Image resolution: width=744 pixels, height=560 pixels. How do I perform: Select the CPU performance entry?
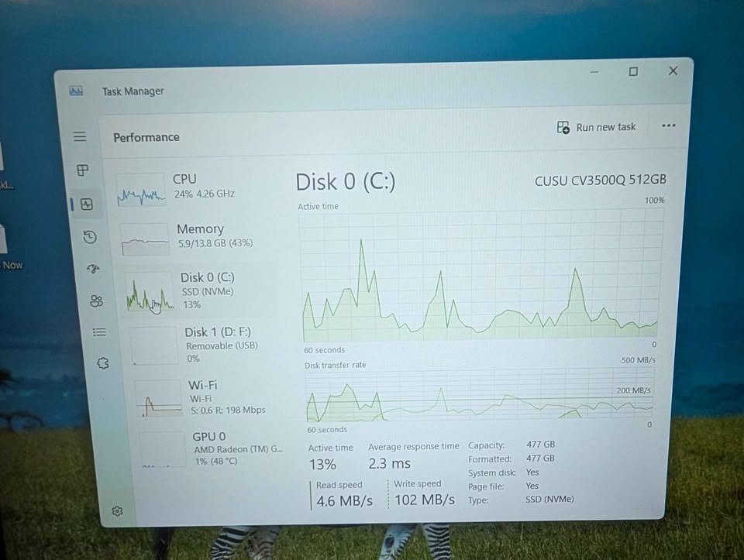coord(198,186)
